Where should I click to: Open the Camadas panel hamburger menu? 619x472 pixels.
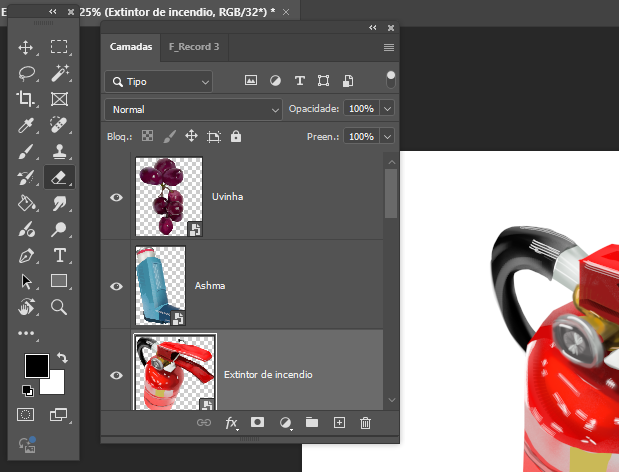pos(389,47)
